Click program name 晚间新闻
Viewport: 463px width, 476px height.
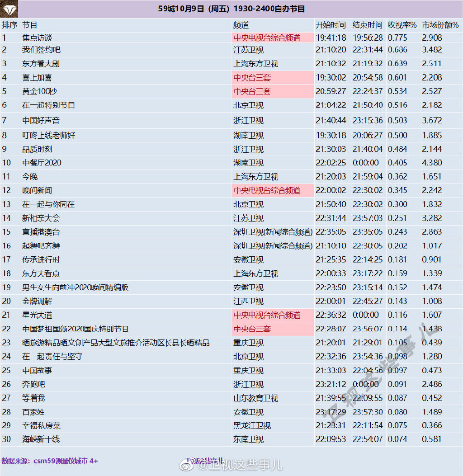pos(37,191)
